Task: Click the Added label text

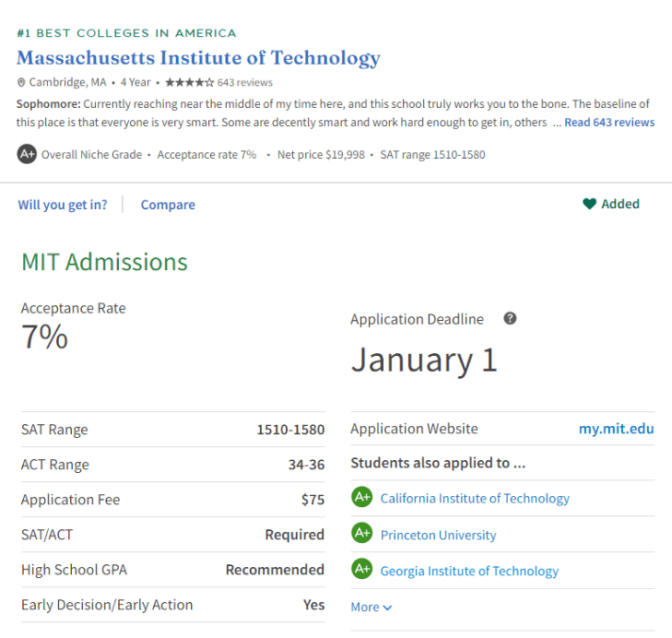Action: tap(620, 204)
